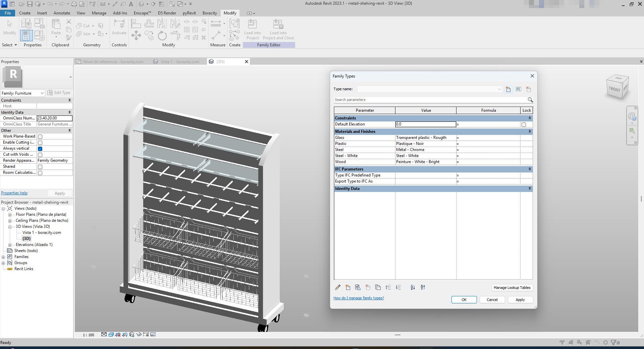Select the Align tool in Modify panel

[136, 23]
